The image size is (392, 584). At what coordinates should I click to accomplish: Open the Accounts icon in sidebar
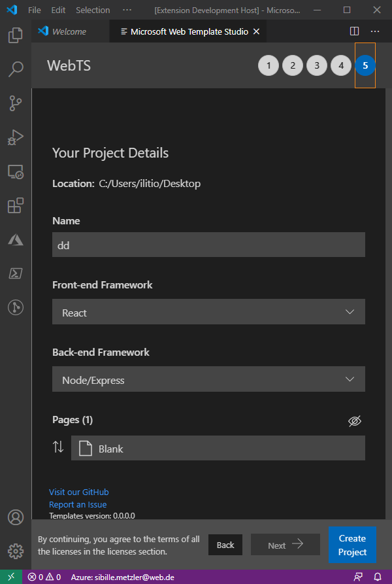tap(16, 517)
